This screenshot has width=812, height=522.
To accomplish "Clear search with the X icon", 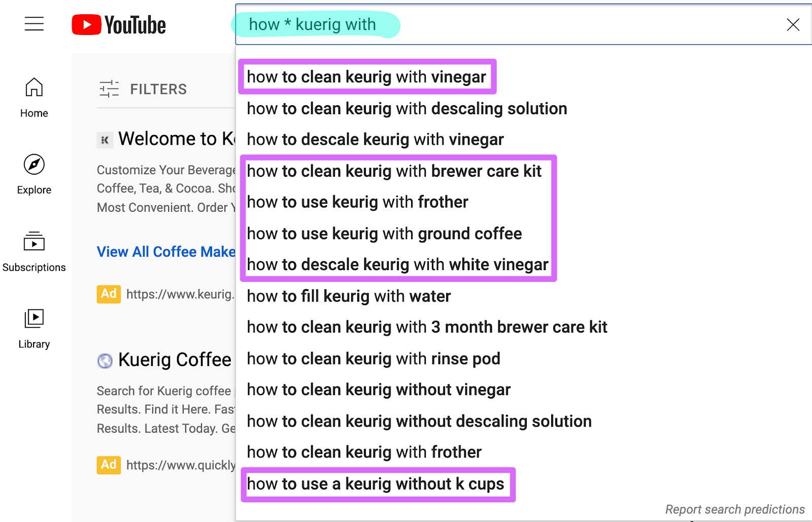I will [x=793, y=24].
